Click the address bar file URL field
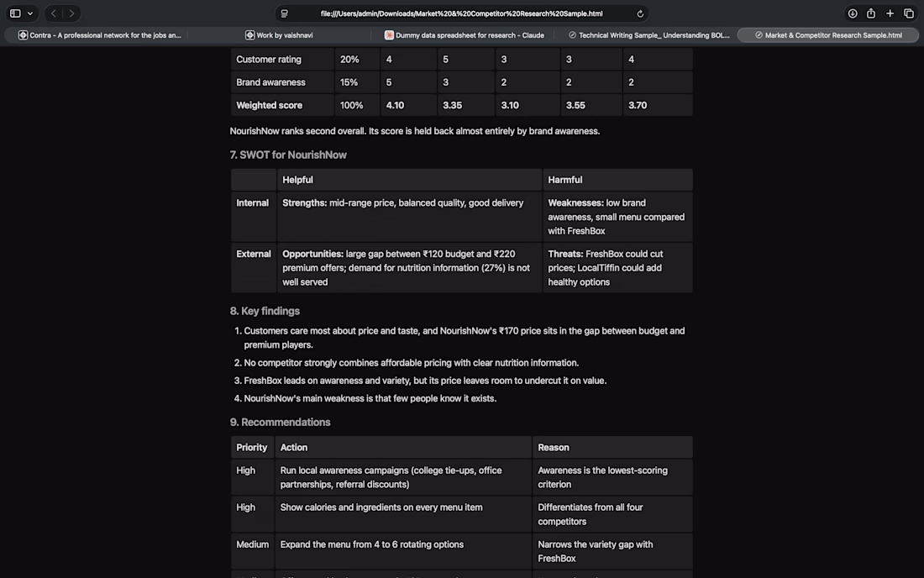Screen dimensions: 924x578 click(461, 13)
